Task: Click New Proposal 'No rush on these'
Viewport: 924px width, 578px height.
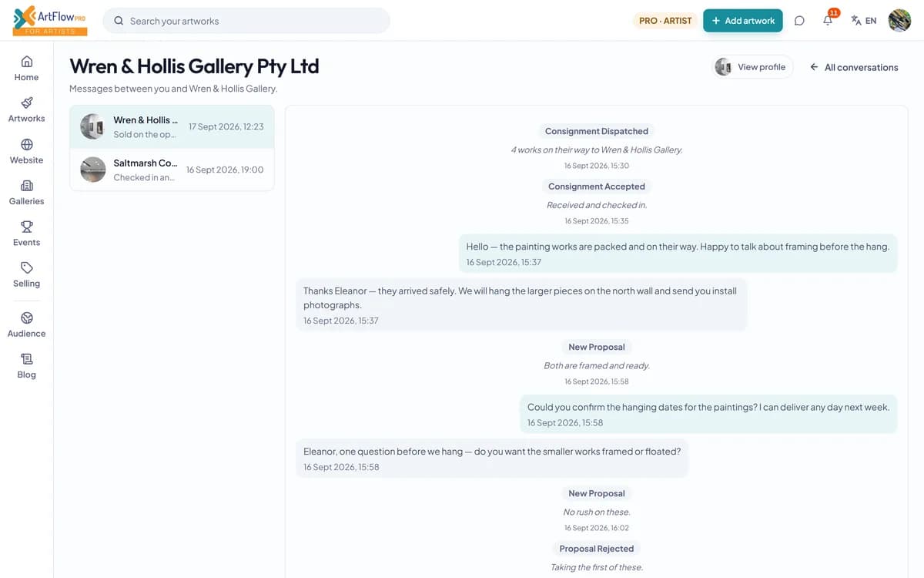Action: 597,493
